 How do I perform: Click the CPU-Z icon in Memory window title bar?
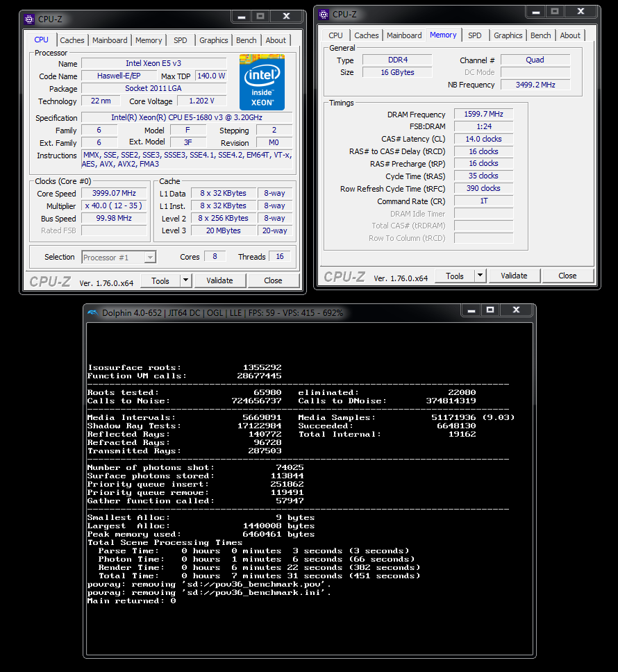(322, 14)
